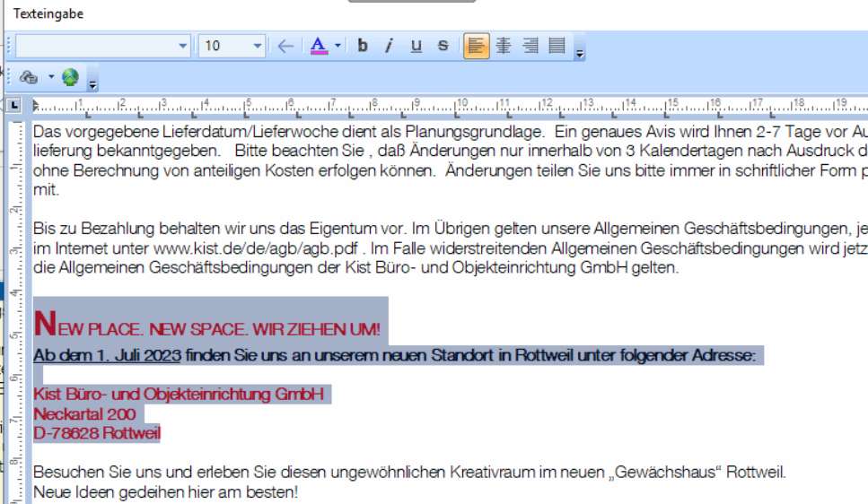Click 'Neue Ideen gedeihen hier am besten!' line
The height and width of the screenshot is (504, 868).
[x=165, y=491]
